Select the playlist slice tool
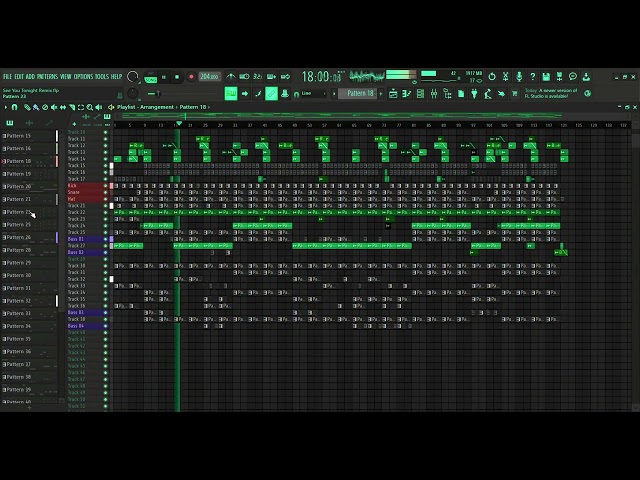 (x=72, y=107)
